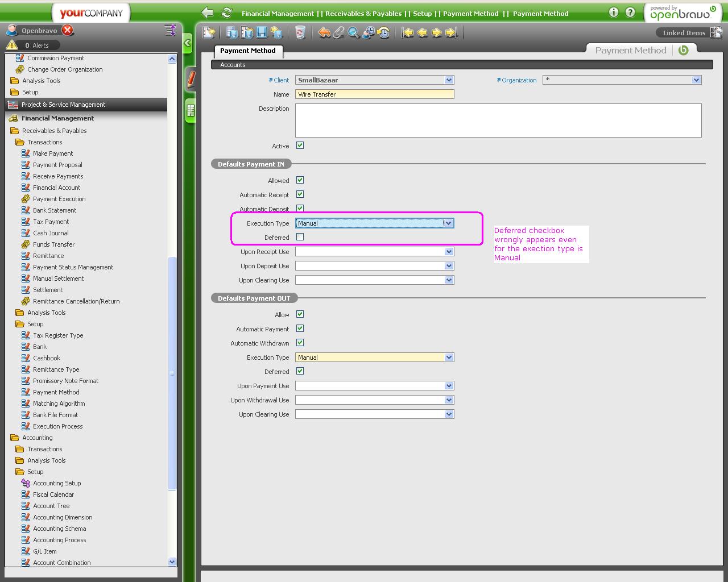This screenshot has height=582, width=728.
Task: Click the save and new icon
Action: coord(247,32)
